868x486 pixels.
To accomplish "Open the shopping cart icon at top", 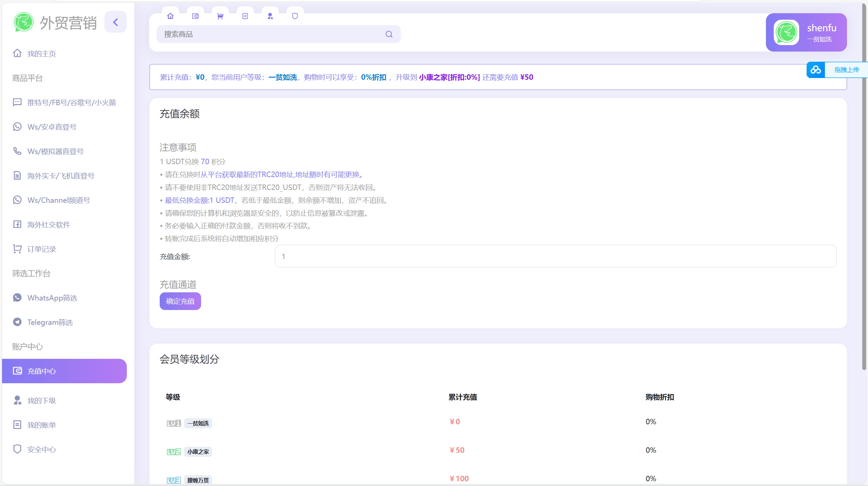I will [x=220, y=16].
